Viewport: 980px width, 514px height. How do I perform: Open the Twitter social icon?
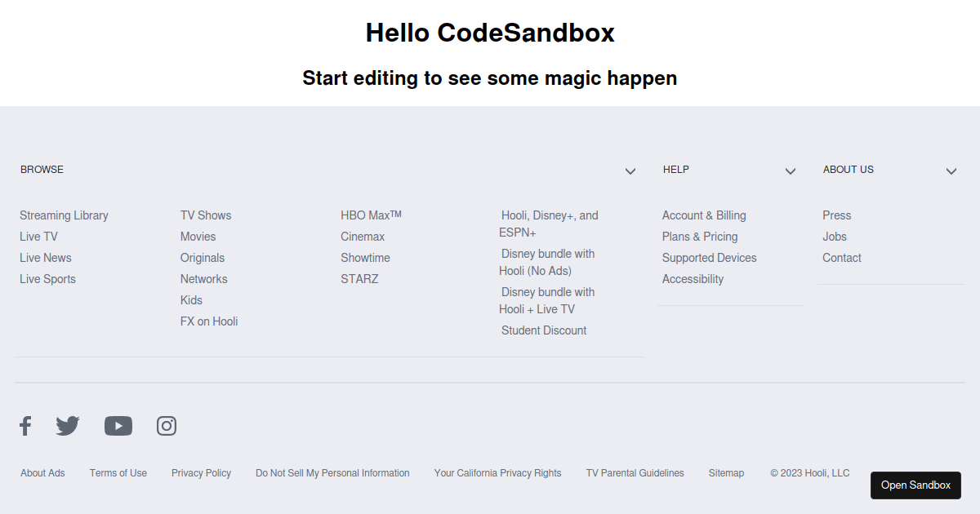point(67,425)
